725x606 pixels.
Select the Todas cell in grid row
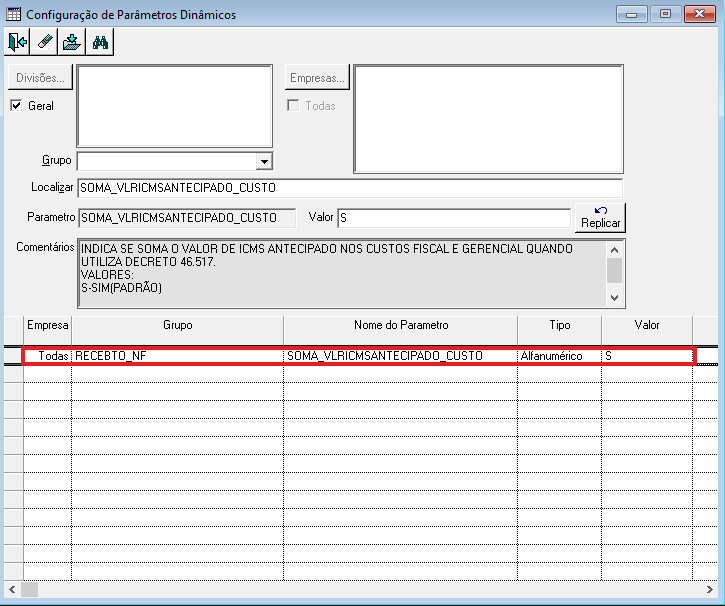pyautogui.click(x=48, y=355)
